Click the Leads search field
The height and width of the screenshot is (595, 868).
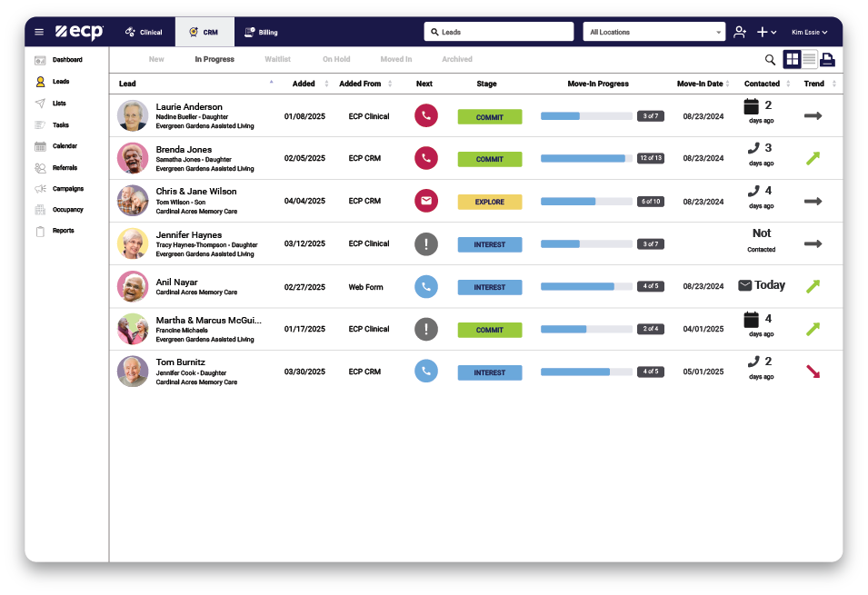(498, 32)
